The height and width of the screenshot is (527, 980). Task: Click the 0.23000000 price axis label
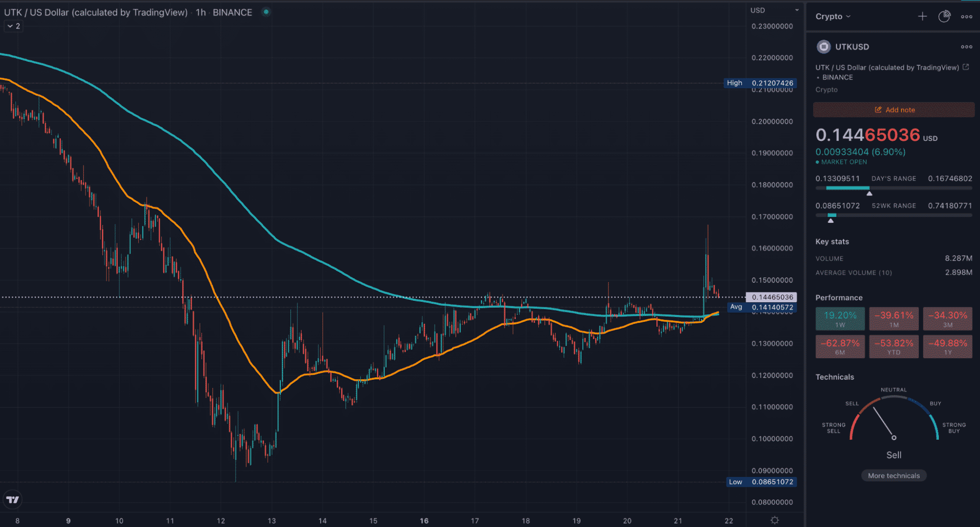coord(772,26)
